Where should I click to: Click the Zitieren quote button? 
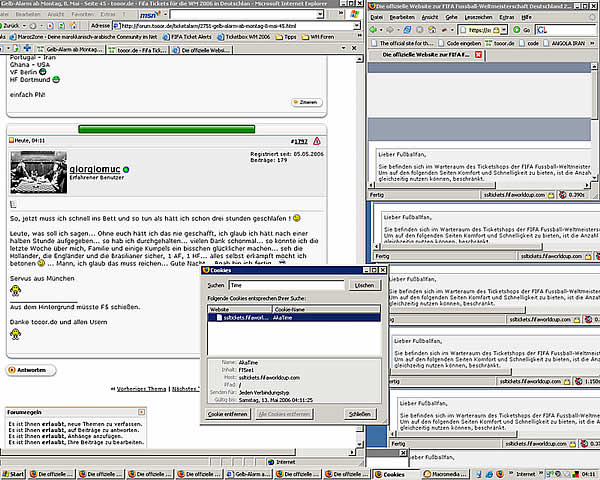coord(304,102)
